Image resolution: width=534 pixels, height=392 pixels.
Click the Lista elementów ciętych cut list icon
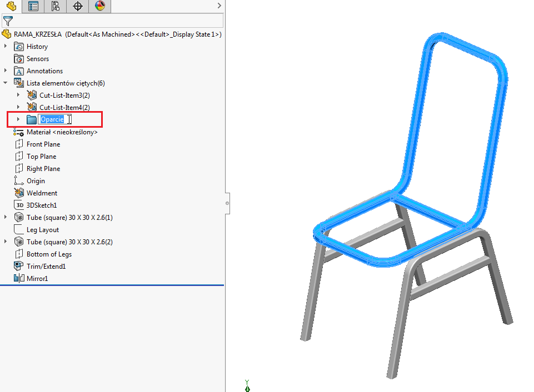coord(19,83)
